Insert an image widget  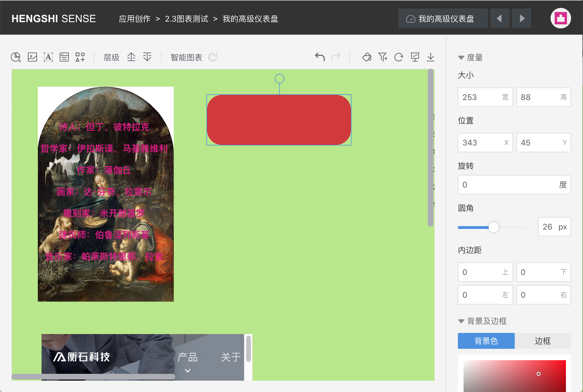(32, 57)
